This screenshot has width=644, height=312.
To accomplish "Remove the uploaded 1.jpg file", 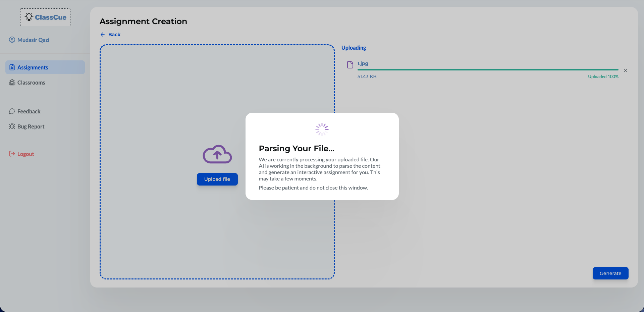I will (x=625, y=70).
